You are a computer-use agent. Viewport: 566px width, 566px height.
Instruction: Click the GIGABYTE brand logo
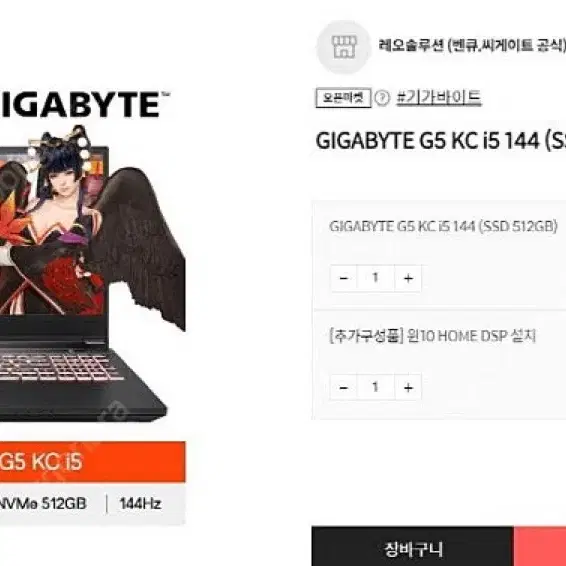coord(83,105)
